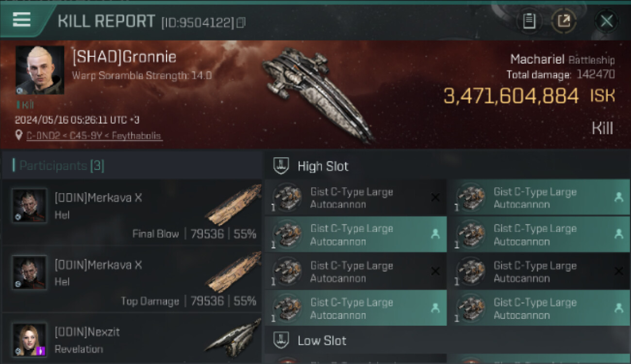Click the High Slot shield icon
The width and height of the screenshot is (631, 364).
click(282, 166)
